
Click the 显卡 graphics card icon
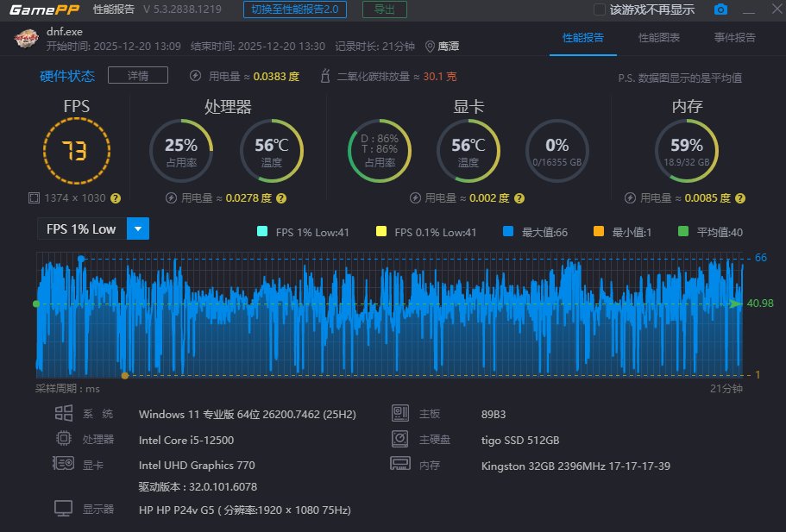click(x=63, y=465)
